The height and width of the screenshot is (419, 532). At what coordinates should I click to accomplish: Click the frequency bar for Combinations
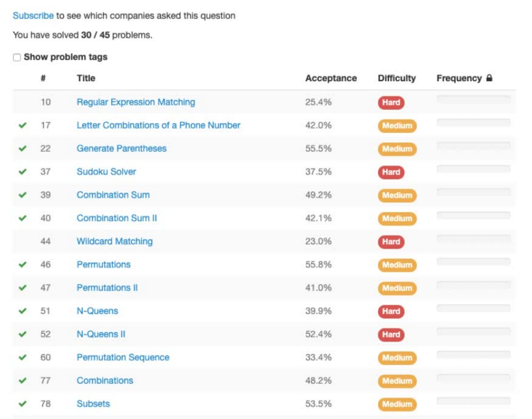(x=473, y=378)
